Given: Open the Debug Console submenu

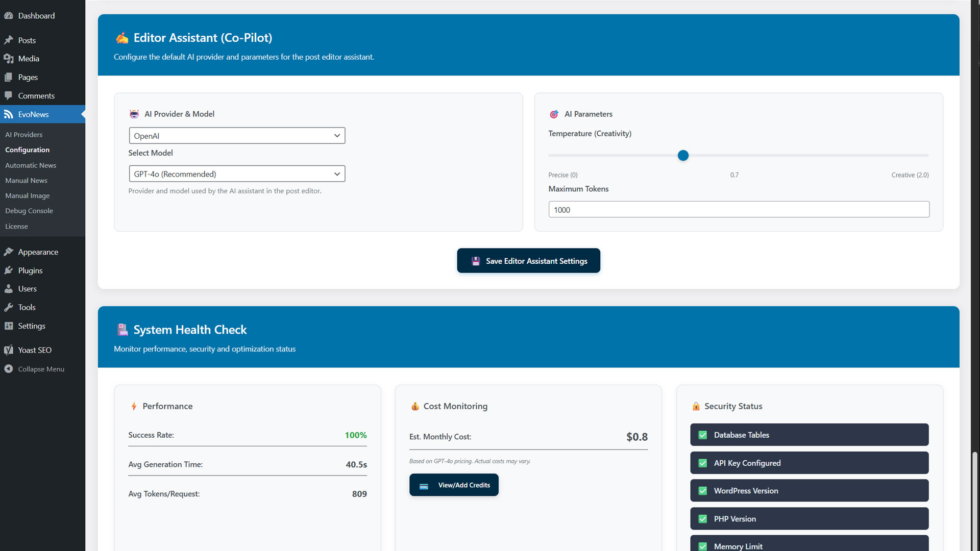Looking at the screenshot, I should click(29, 211).
